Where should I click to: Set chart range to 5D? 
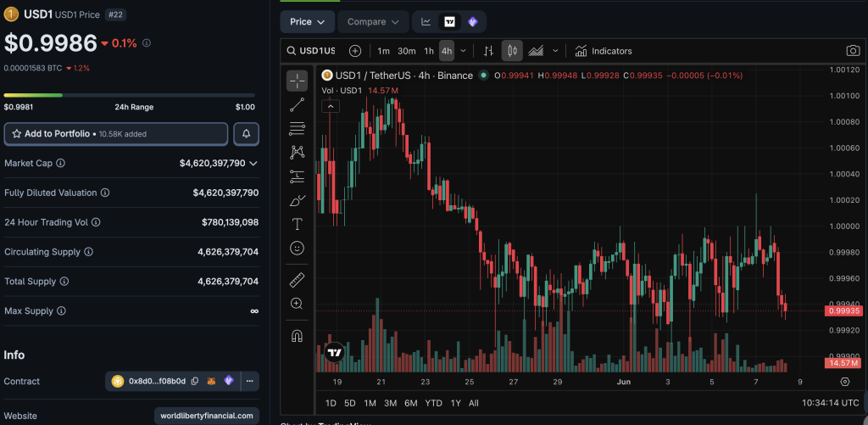350,403
